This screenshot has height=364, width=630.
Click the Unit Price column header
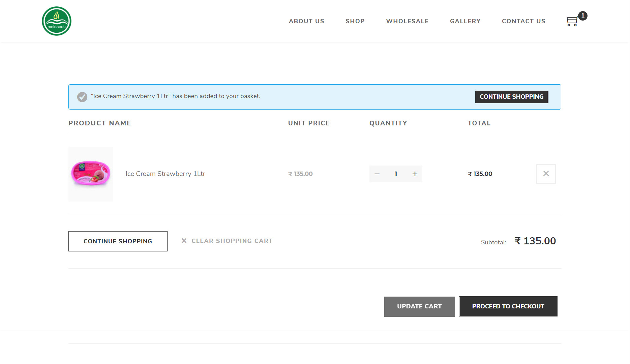pyautogui.click(x=309, y=123)
